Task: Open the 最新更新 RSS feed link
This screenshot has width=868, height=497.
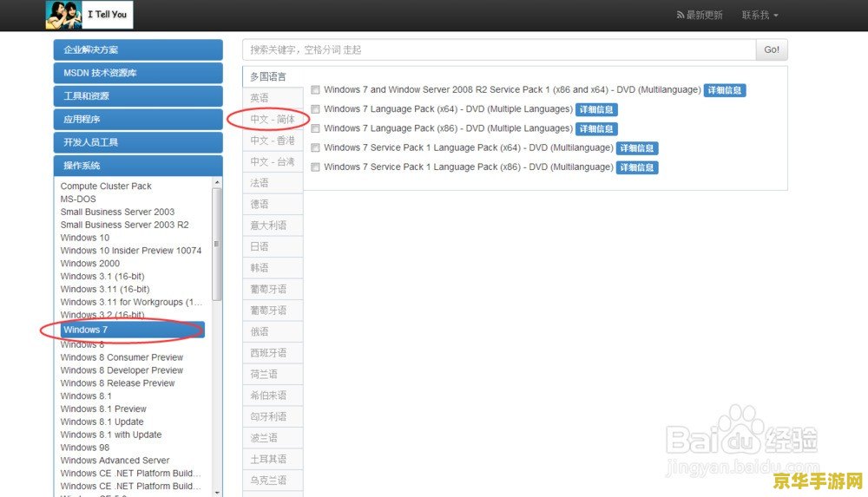Action: tap(700, 15)
